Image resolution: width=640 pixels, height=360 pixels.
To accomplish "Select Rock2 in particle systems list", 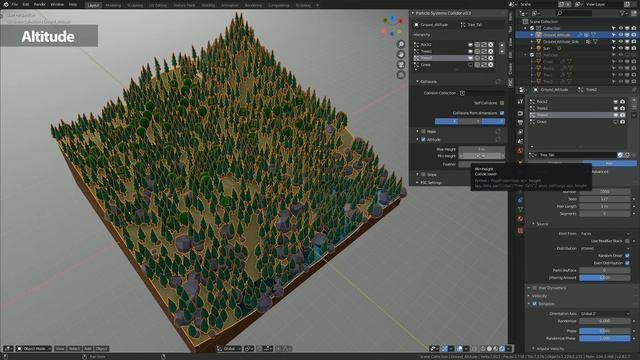I will 542,102.
